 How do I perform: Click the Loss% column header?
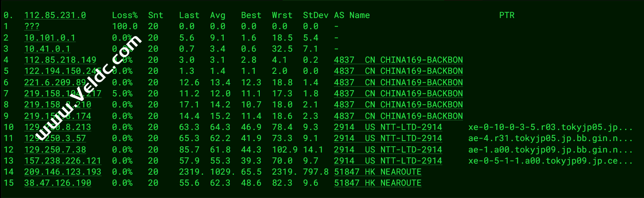pyautogui.click(x=125, y=15)
